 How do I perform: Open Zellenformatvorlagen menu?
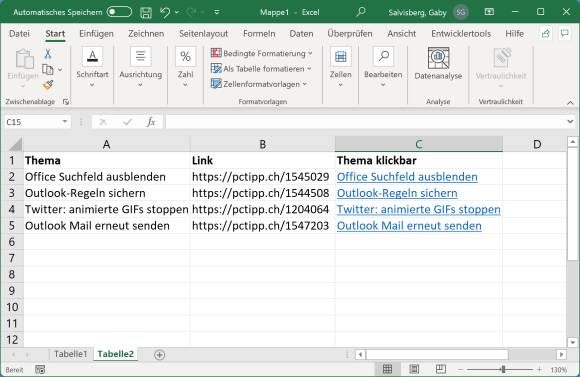click(x=259, y=84)
